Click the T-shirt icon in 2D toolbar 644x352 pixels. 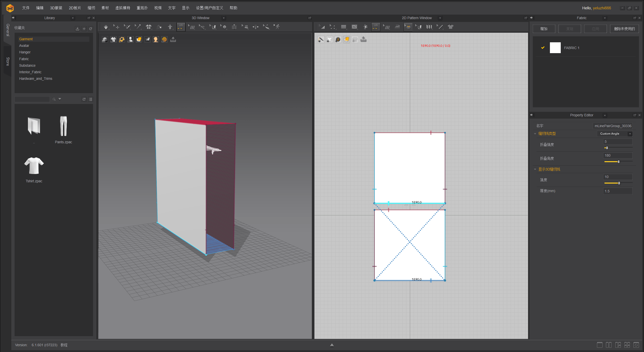tap(451, 27)
